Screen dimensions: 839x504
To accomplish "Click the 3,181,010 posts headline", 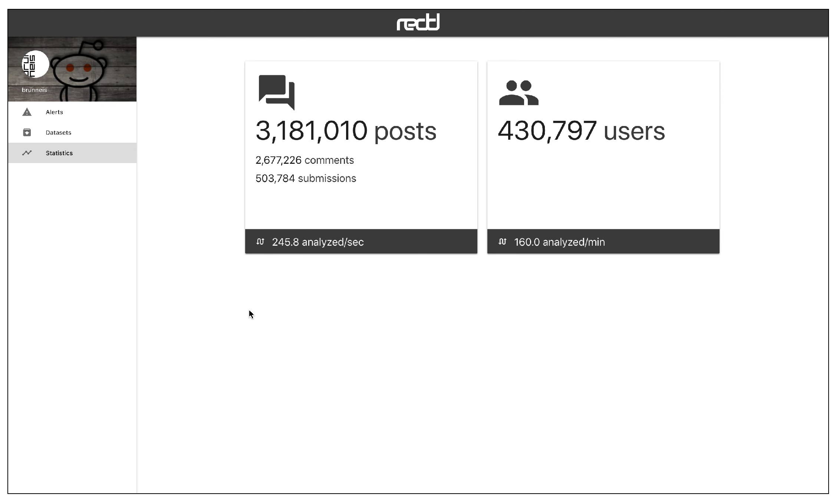I will point(346,131).
